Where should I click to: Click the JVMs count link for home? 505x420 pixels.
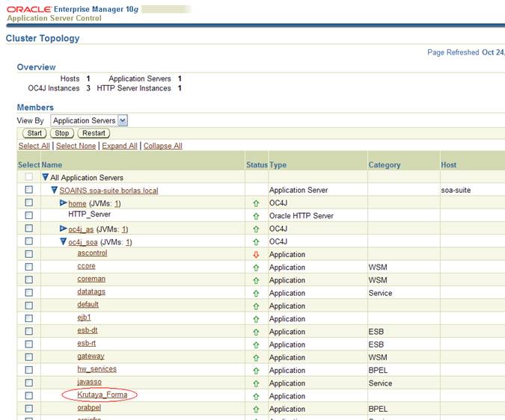(117, 203)
